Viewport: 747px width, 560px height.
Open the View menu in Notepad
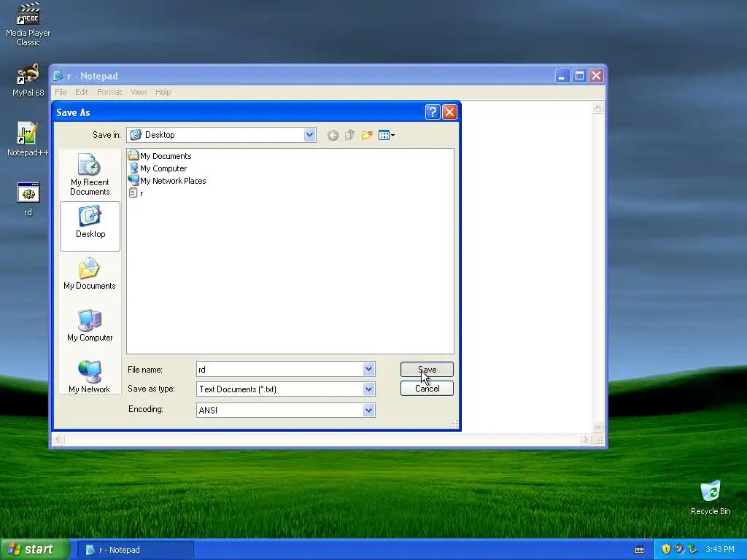click(139, 92)
